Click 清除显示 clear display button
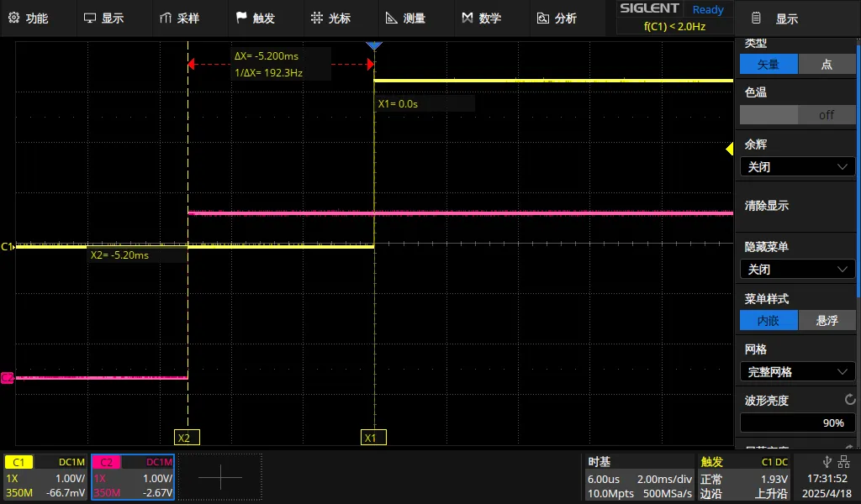 click(x=797, y=206)
